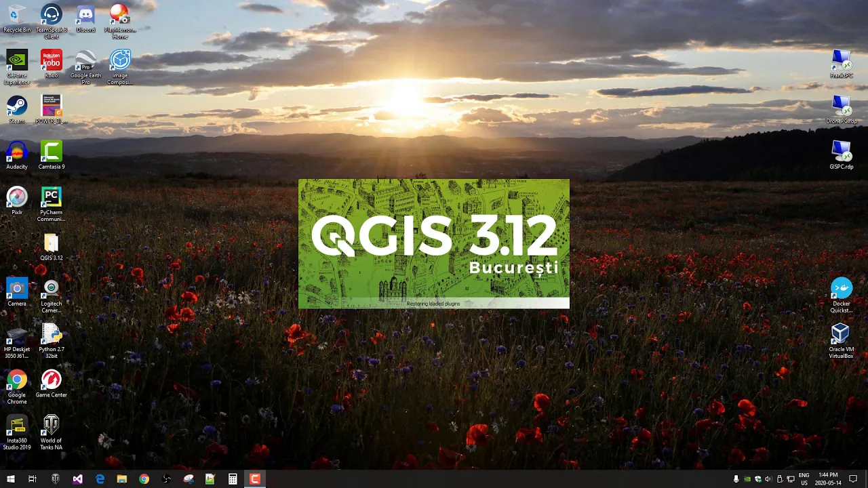
Task: Open Chrome from the taskbar
Action: click(144, 479)
